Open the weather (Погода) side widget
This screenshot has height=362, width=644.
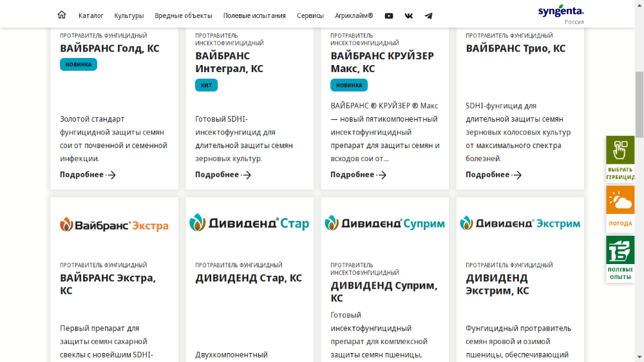point(620,209)
